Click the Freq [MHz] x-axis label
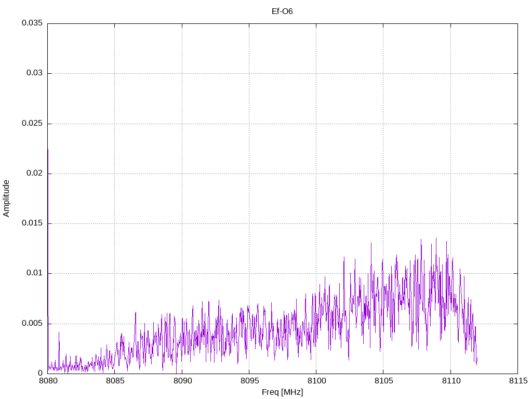Viewport: 532px width, 399px height. pos(282,392)
